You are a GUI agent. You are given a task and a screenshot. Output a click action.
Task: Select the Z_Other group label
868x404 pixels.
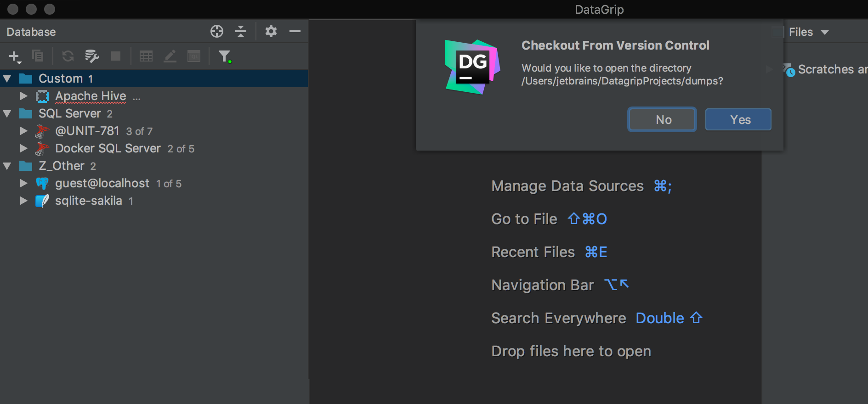pyautogui.click(x=62, y=166)
